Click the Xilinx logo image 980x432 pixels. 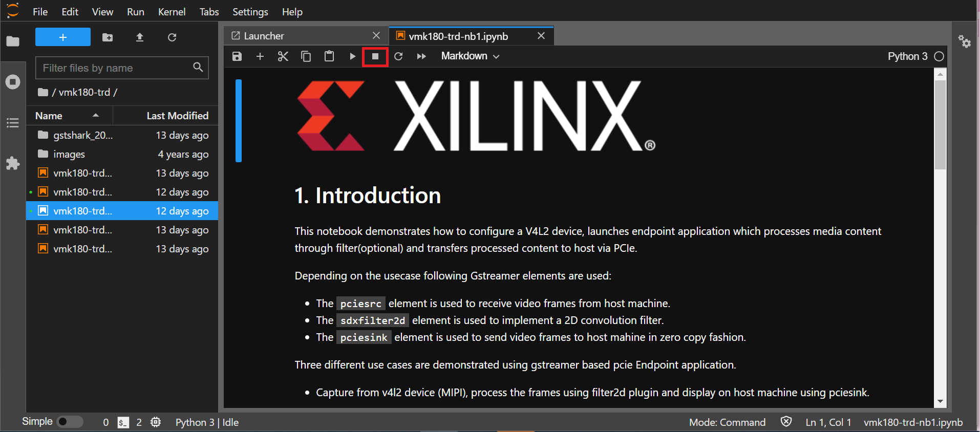click(x=476, y=116)
